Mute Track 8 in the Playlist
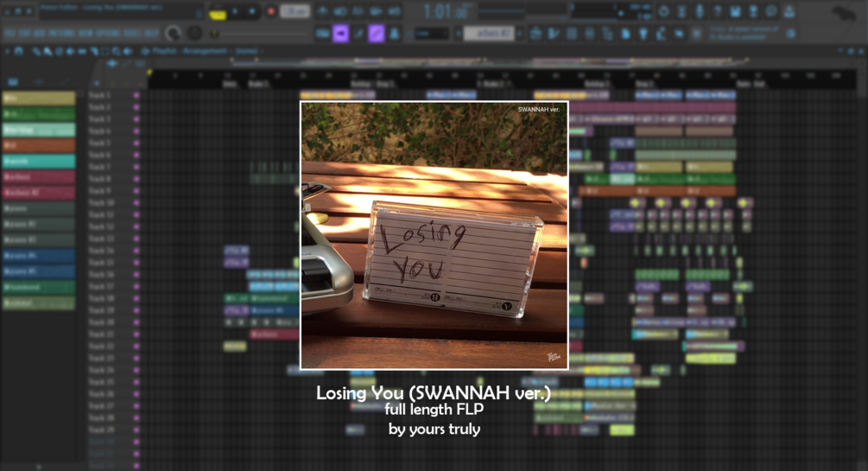Viewport: 868px width, 471px height. 136,179
